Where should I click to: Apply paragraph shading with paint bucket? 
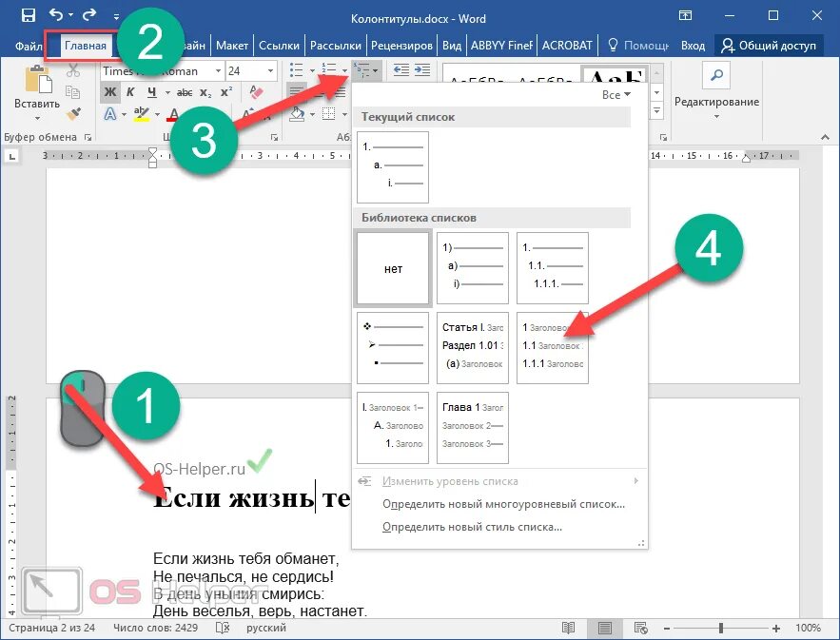pyautogui.click(x=298, y=113)
